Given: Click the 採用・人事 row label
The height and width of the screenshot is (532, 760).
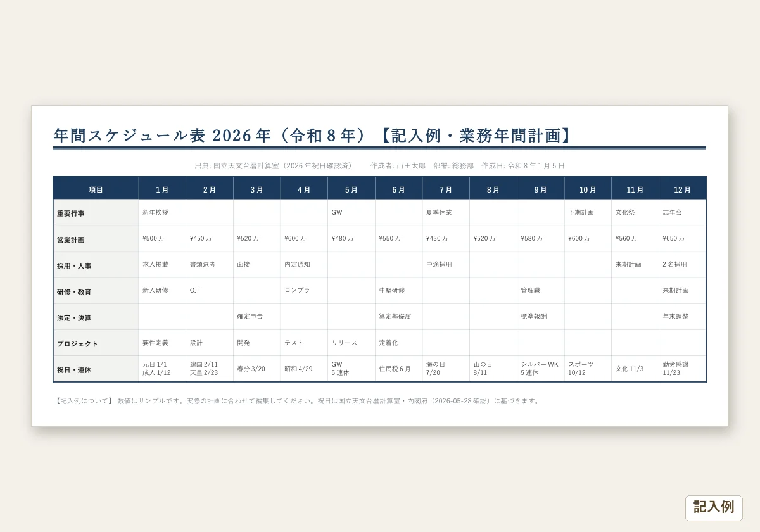Looking at the screenshot, I should tap(96, 265).
